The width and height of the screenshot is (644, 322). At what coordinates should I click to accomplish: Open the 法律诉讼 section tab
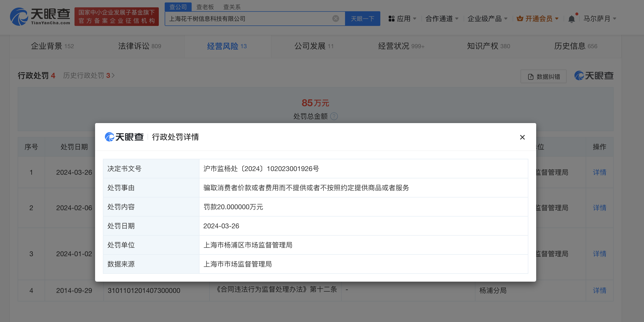pyautogui.click(x=139, y=46)
